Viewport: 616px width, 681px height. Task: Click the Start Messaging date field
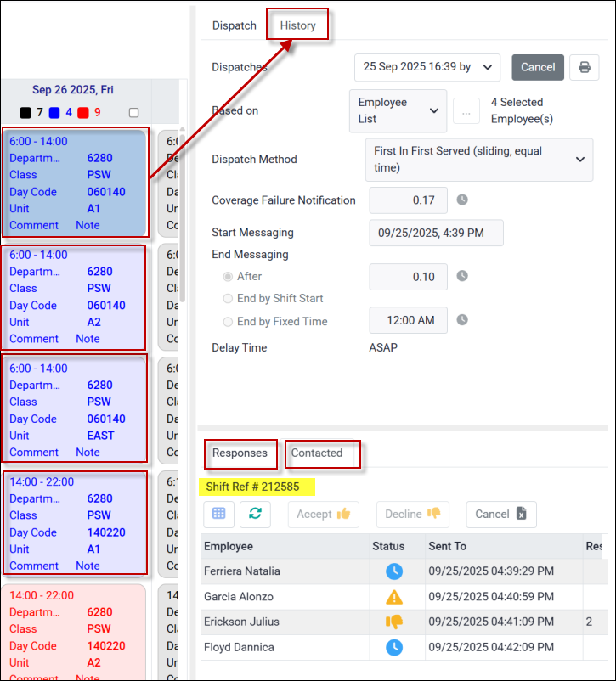[x=436, y=233]
